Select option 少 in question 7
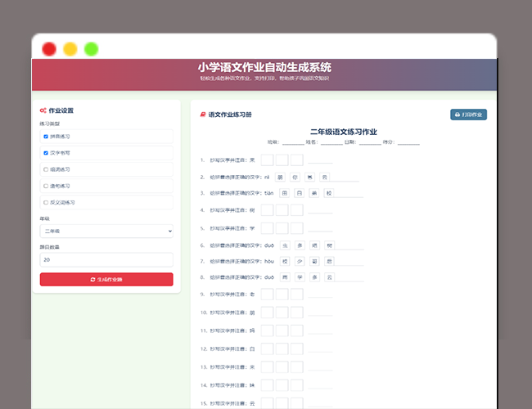 coord(300,261)
